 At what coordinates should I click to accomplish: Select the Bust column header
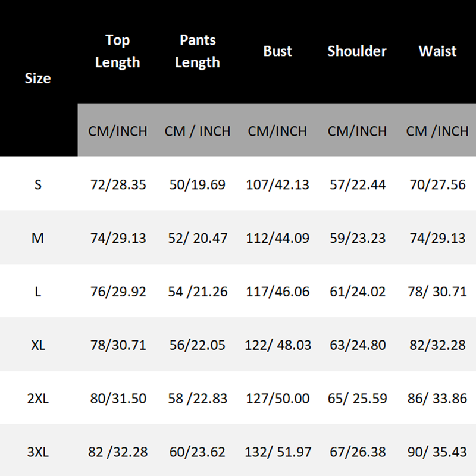(277, 51)
